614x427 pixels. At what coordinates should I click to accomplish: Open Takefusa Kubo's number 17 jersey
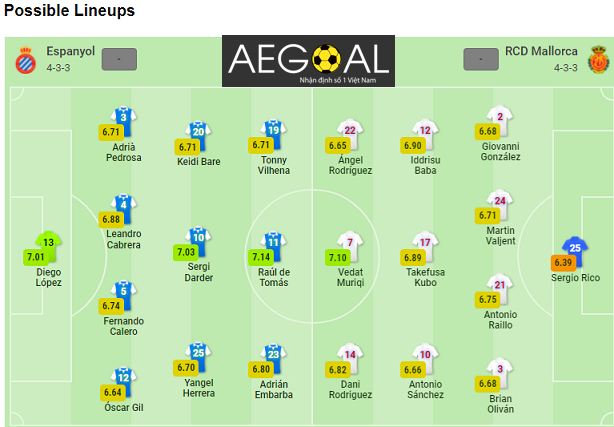(425, 246)
